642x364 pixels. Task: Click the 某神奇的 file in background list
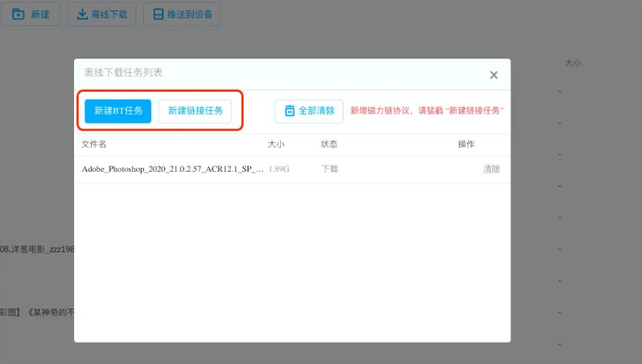(37, 313)
